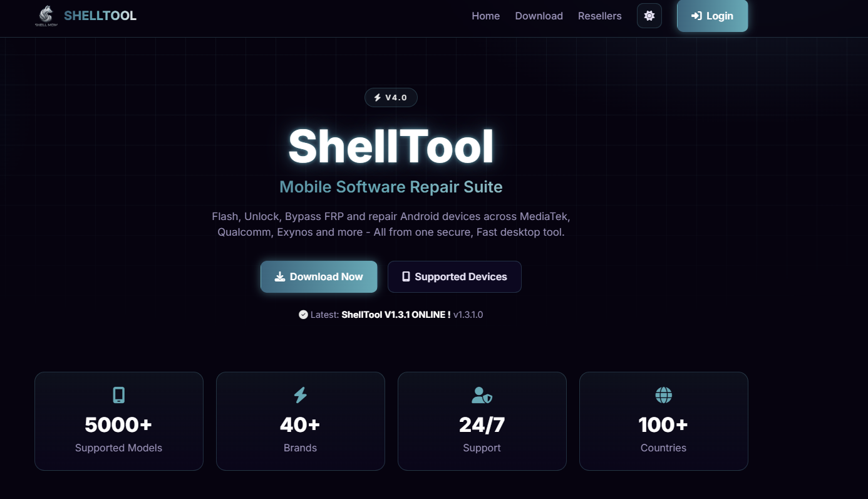
Task: Click "ShellTool V1.3.1 ONLINE !" text
Action: tap(396, 314)
